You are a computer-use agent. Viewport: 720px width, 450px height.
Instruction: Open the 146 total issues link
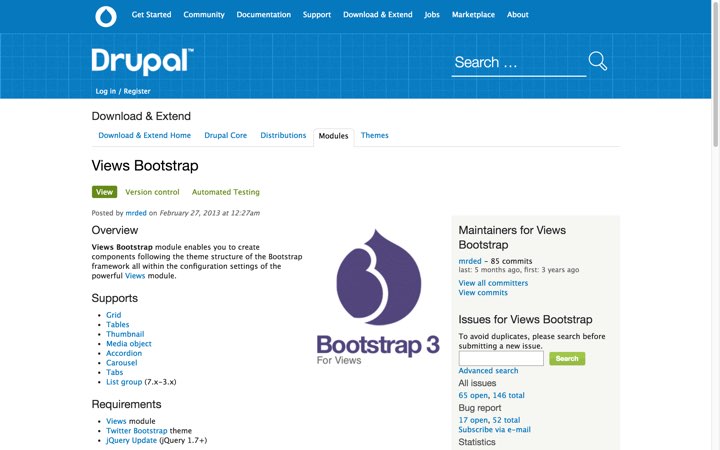[x=508, y=395]
